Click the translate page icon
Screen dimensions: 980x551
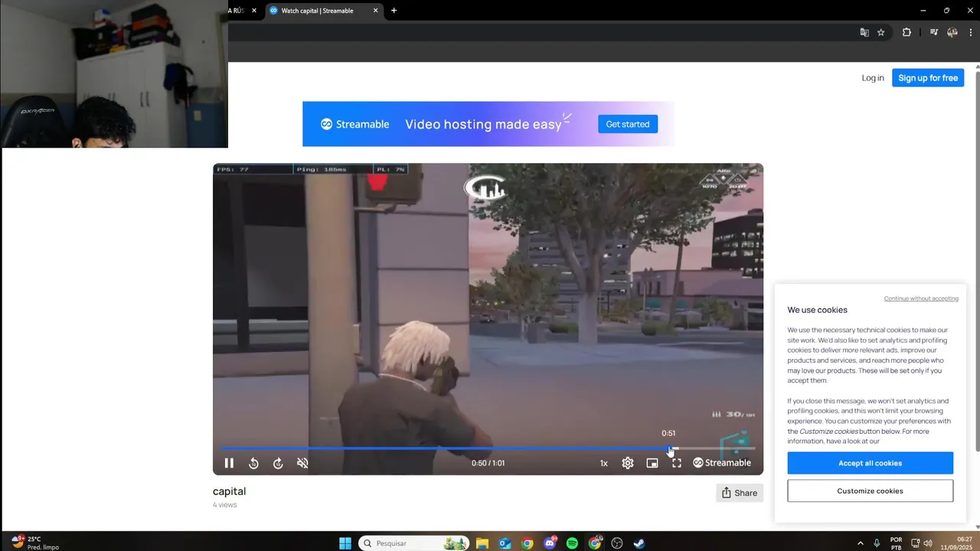point(864,32)
